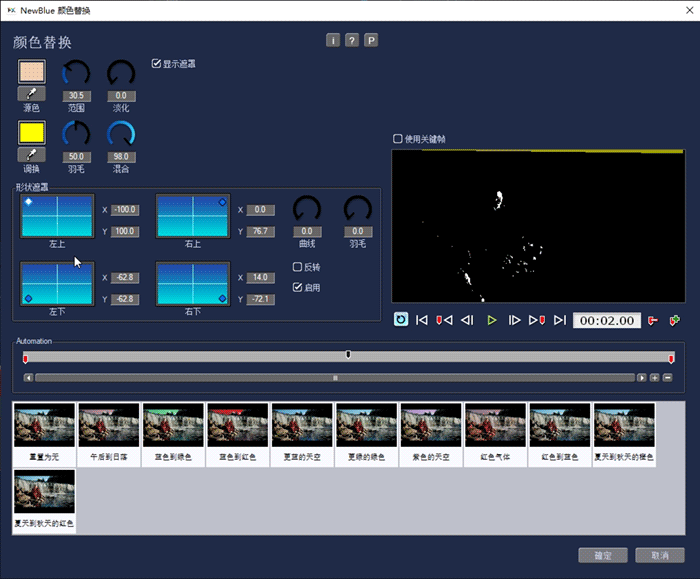Viewport: 700px width, 579px height.
Task: Uncheck the 显示遮罩 checkbox
Action: point(156,63)
